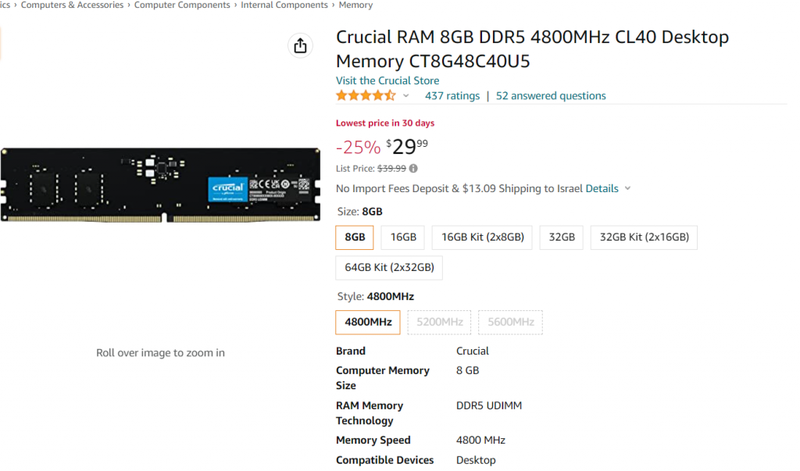Click the star rating icons
The height and width of the screenshot is (471, 800).
click(x=365, y=95)
